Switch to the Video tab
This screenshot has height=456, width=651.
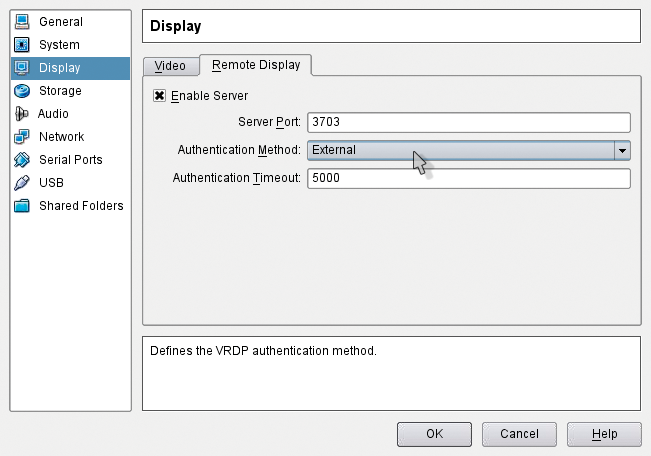(x=170, y=66)
